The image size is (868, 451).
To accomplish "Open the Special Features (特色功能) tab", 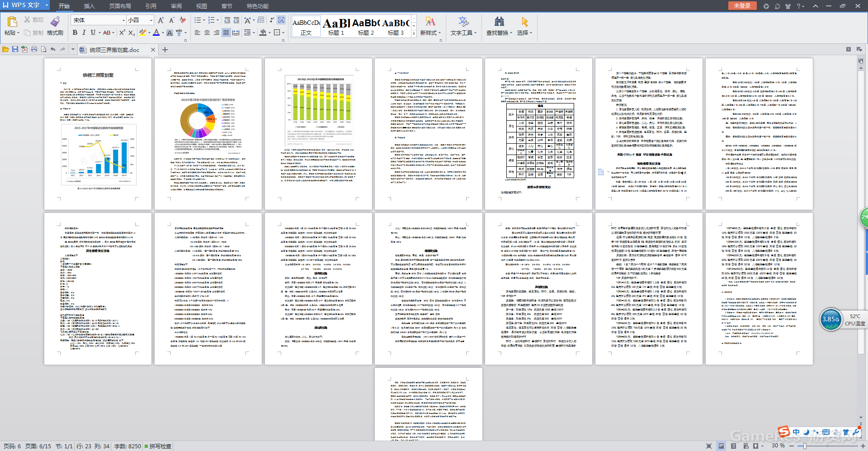I will pyautogui.click(x=258, y=6).
